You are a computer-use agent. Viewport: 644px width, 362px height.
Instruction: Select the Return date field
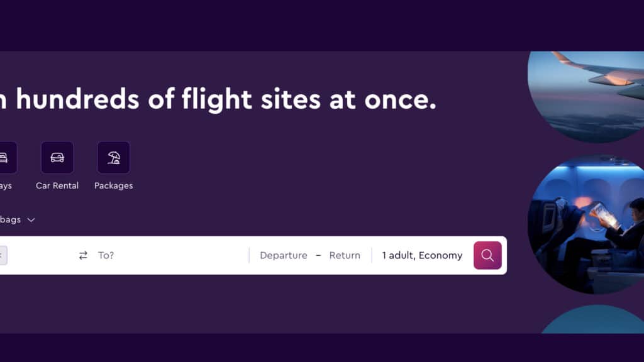point(345,255)
